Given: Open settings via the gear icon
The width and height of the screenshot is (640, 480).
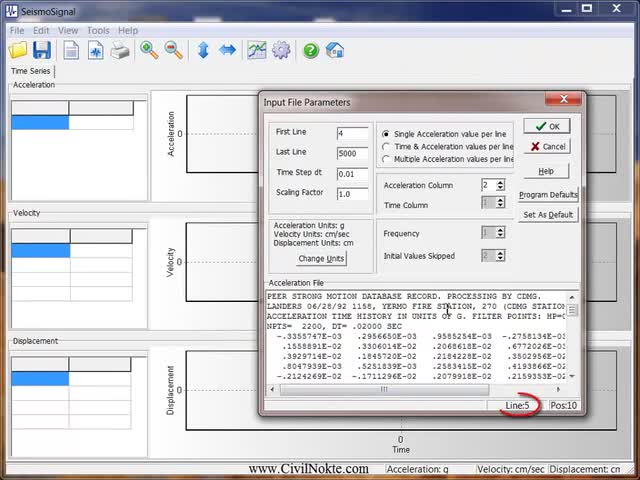Looking at the screenshot, I should point(281,50).
